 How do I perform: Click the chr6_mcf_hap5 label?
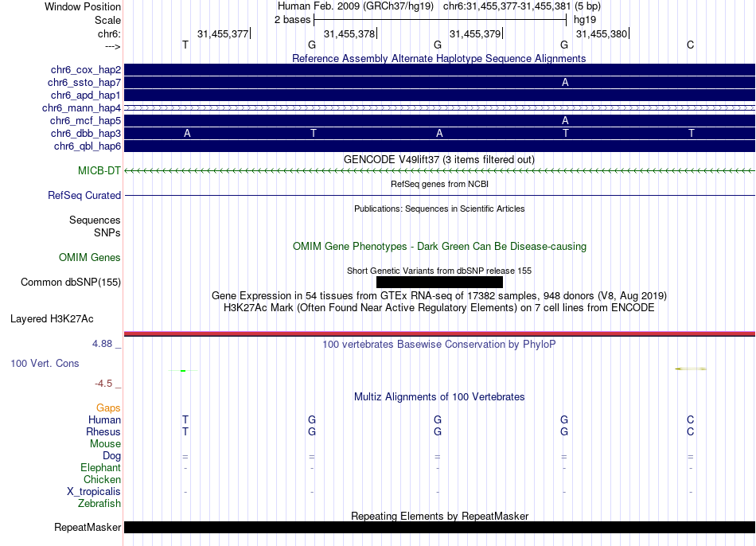pyautogui.click(x=85, y=121)
